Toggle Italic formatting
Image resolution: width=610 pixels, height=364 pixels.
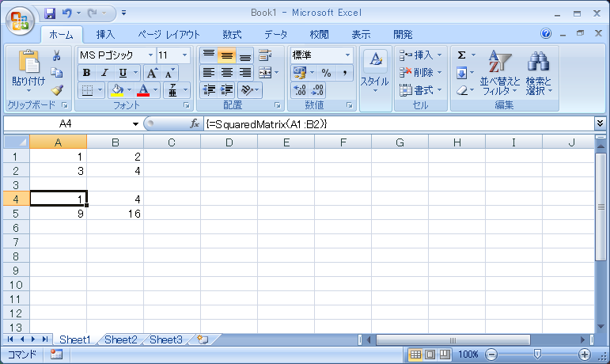pyautogui.click(x=104, y=73)
